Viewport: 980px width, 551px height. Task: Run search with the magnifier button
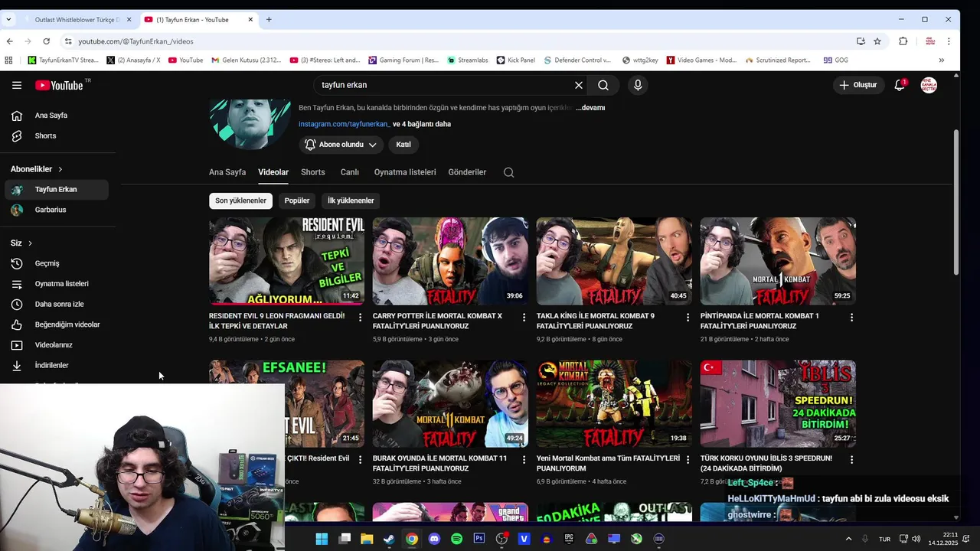pos(603,85)
